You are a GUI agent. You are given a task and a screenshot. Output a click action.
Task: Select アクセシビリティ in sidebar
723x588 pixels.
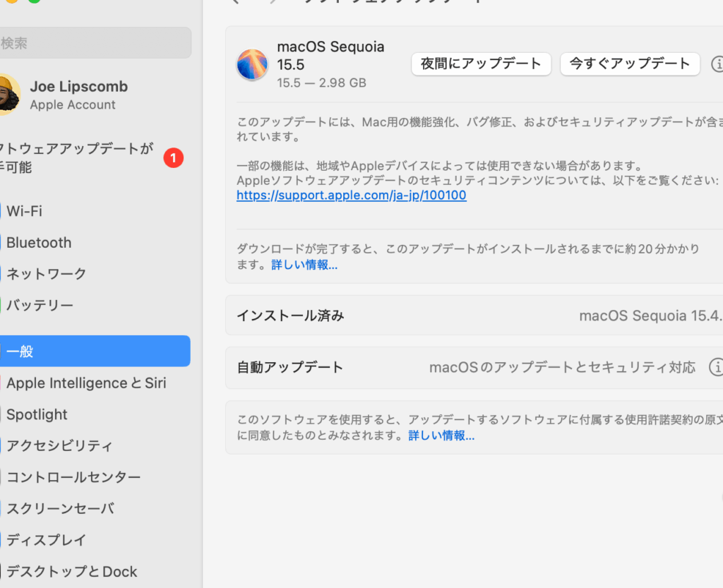[x=95, y=445]
